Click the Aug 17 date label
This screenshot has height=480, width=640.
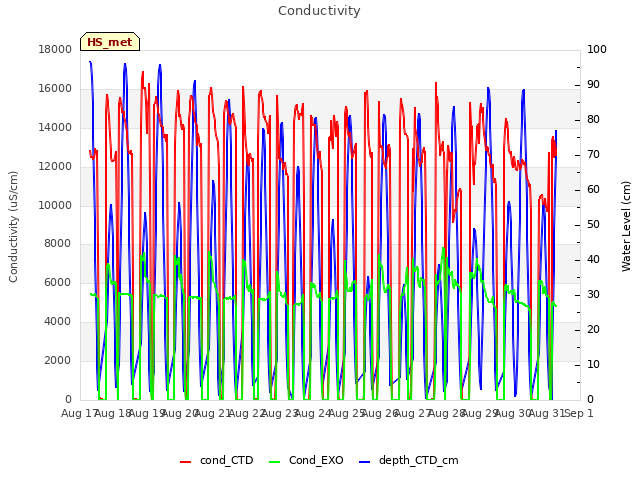[78, 413]
